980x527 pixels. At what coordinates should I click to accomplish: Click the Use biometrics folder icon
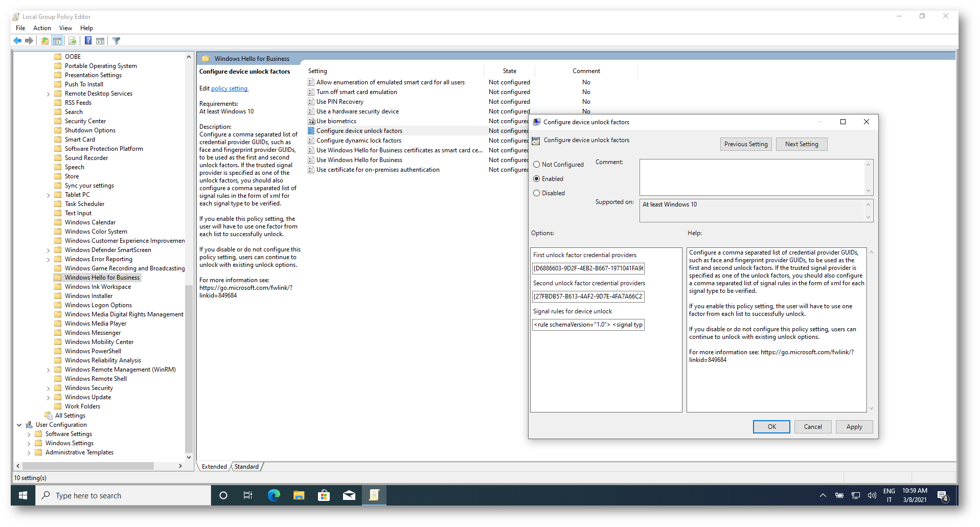point(311,121)
